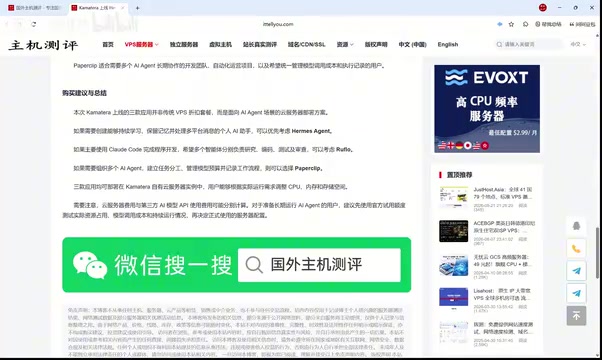Screen dimensions: 602x360
Task: Expand the 资源 dropdown menu
Action: tap(345, 45)
